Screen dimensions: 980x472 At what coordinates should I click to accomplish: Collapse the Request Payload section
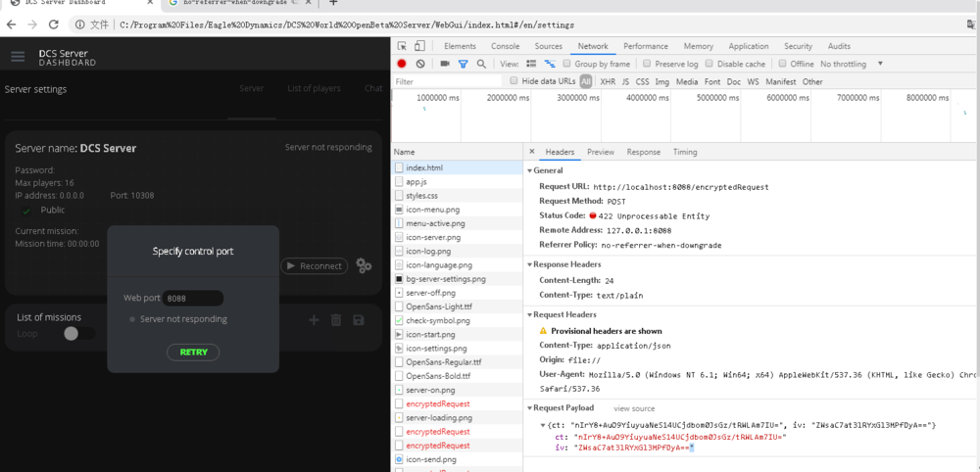pyautogui.click(x=563, y=408)
